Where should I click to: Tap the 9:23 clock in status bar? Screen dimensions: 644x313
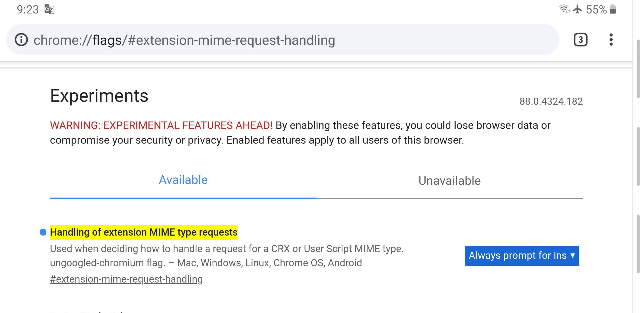[x=27, y=10]
